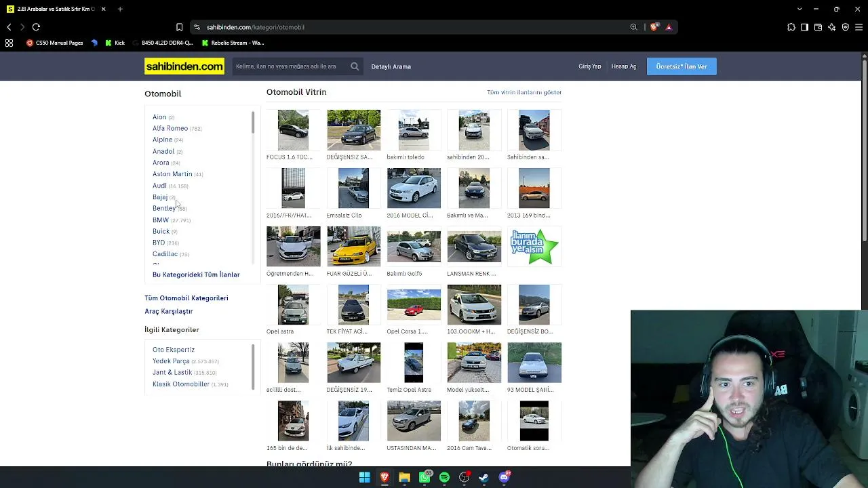This screenshot has height=488, width=868.
Task: Open the Windows Start menu
Action: [365, 477]
